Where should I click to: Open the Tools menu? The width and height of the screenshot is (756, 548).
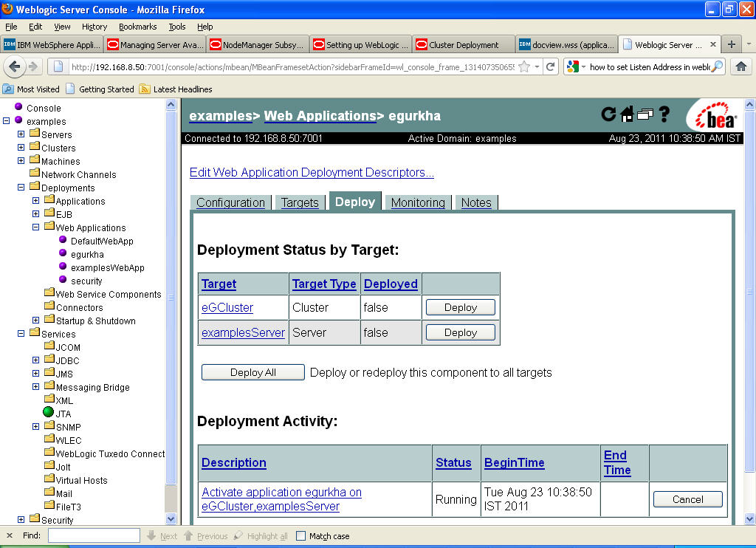coord(177,27)
